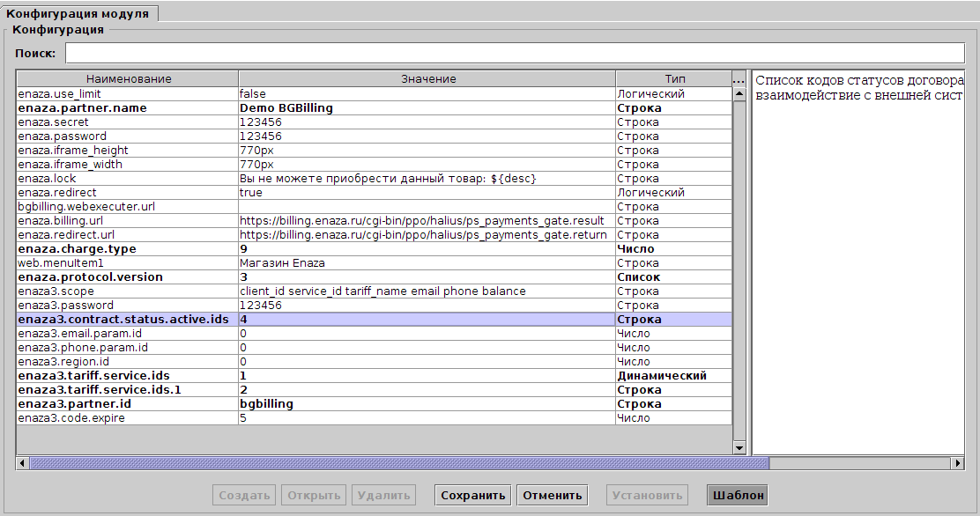Click the vertical scrollbar up arrow
This screenshot has width=980, height=516.
(739, 93)
